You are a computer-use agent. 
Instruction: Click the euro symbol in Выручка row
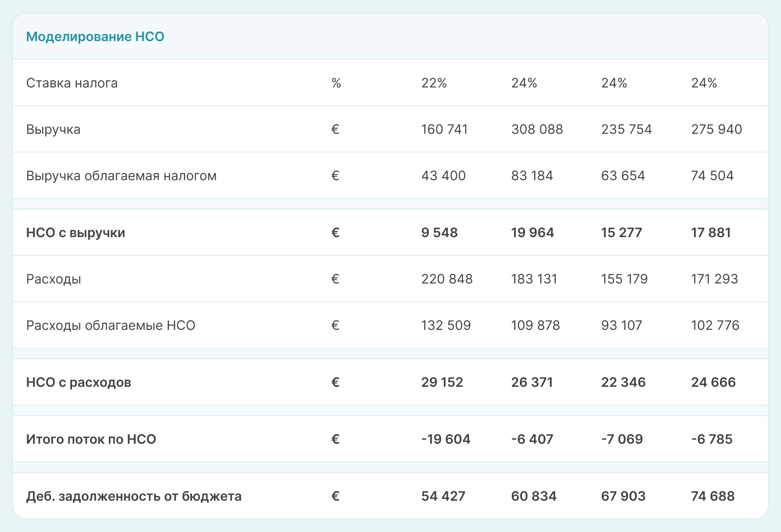point(335,129)
